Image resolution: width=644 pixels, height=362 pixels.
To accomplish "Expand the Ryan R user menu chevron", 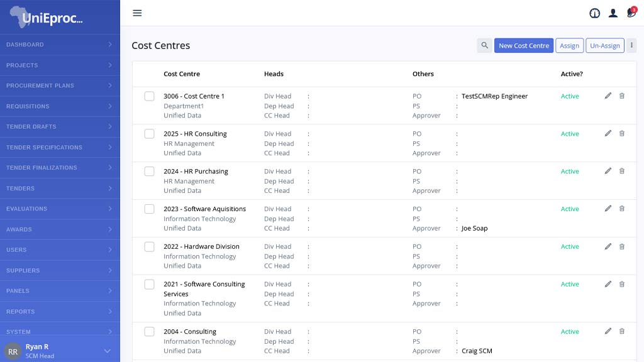I will [x=107, y=351].
